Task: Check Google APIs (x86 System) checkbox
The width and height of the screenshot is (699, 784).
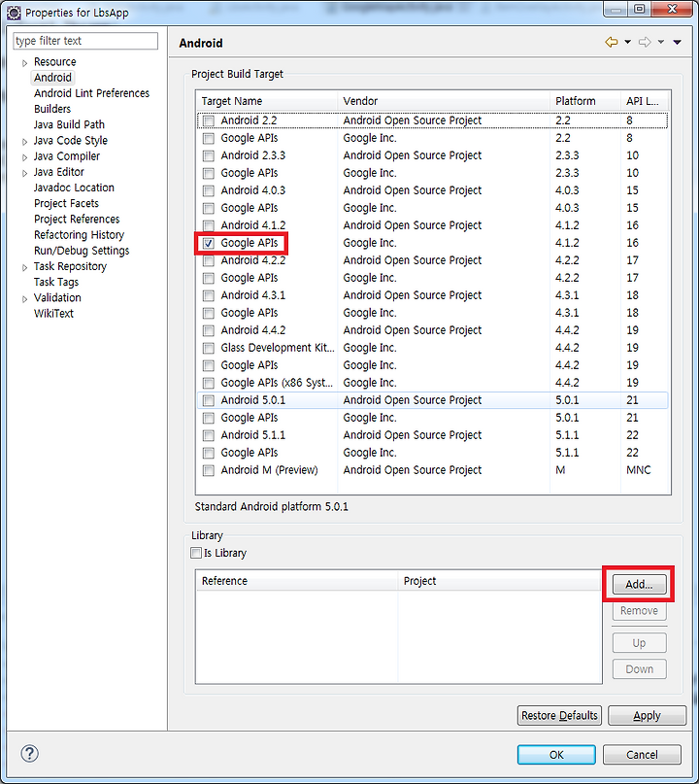Action: pyautogui.click(x=209, y=384)
